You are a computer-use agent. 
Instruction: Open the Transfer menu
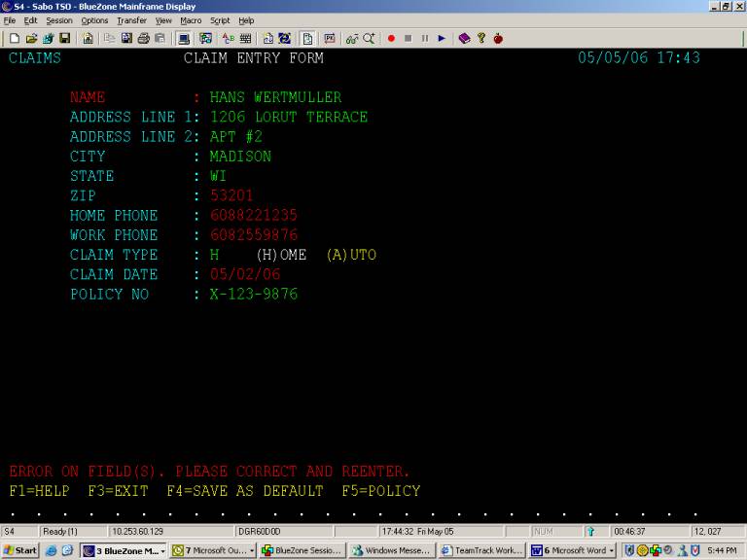coord(132,20)
